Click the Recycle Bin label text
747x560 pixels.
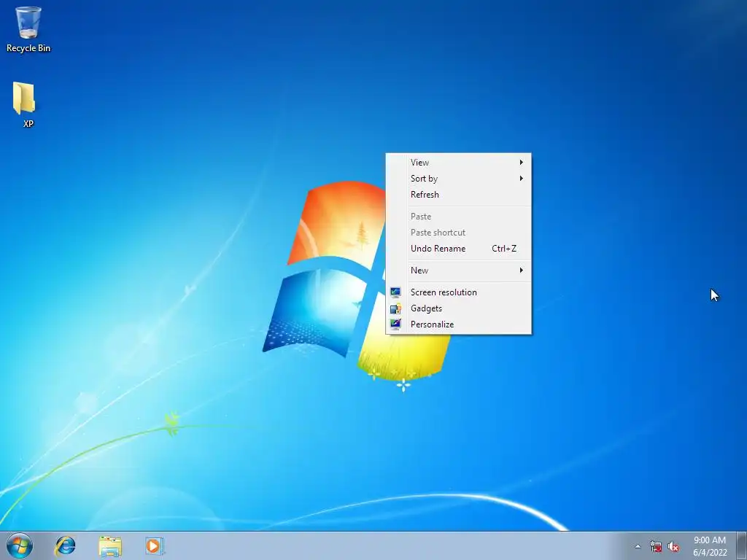pos(28,48)
